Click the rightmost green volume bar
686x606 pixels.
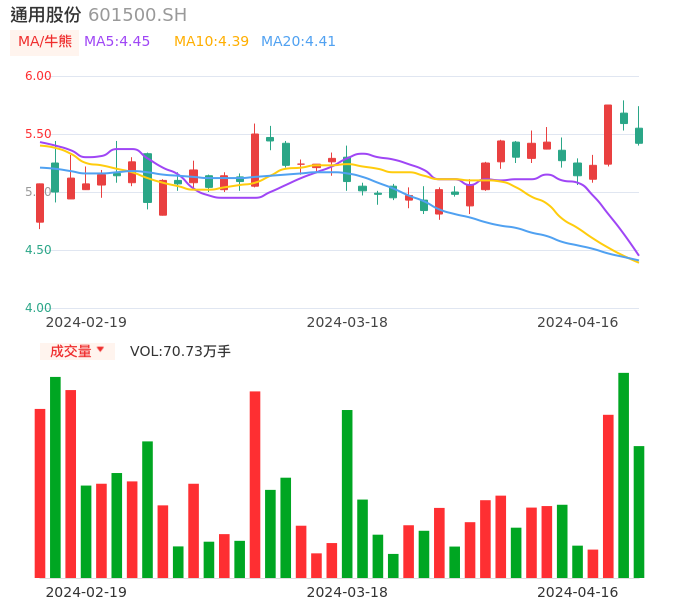tap(639, 511)
